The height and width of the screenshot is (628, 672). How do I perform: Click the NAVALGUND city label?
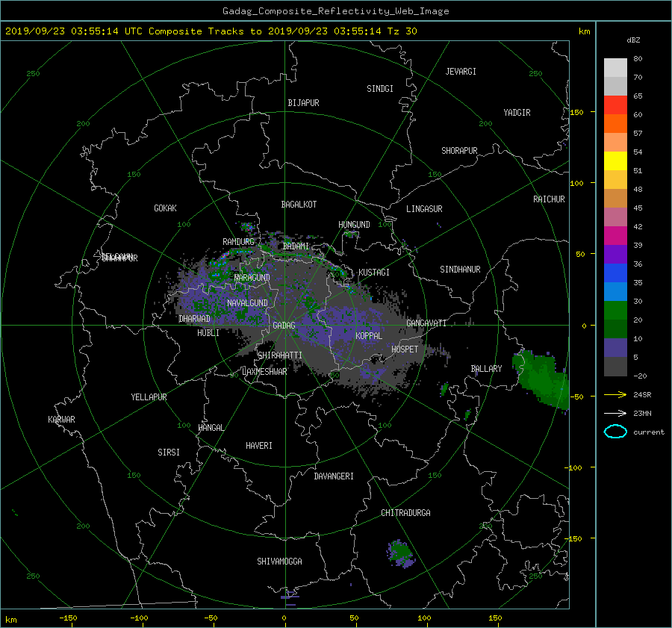click(247, 302)
